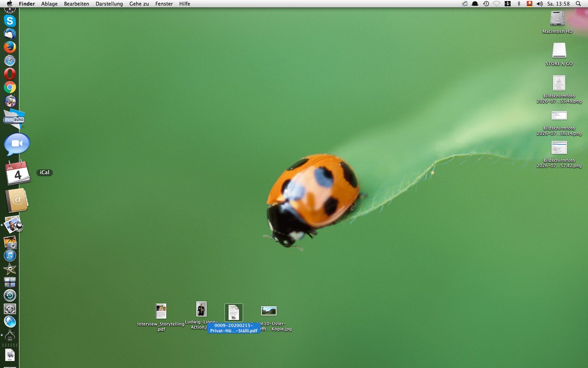Open Time Machine status menu icon

pyautogui.click(x=486, y=4)
